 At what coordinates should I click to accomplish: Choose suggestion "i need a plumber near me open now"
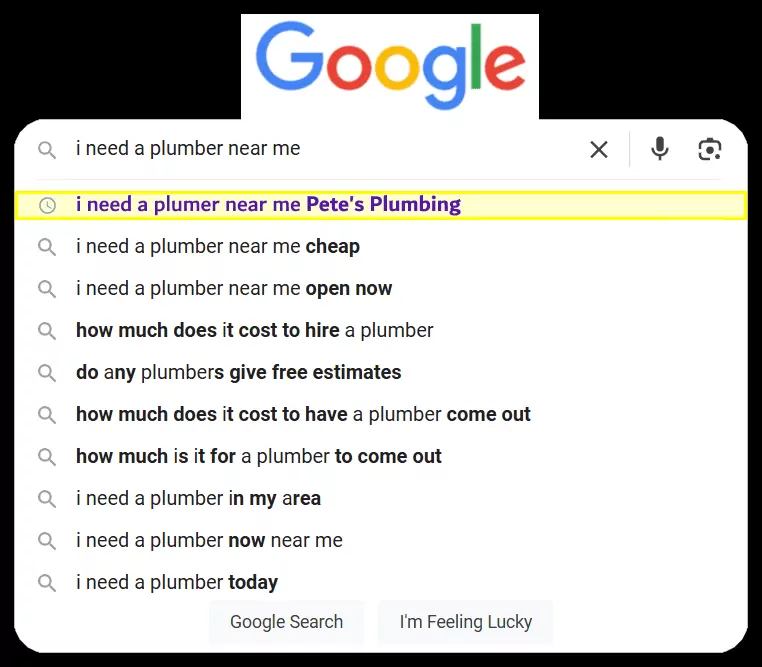pos(234,289)
